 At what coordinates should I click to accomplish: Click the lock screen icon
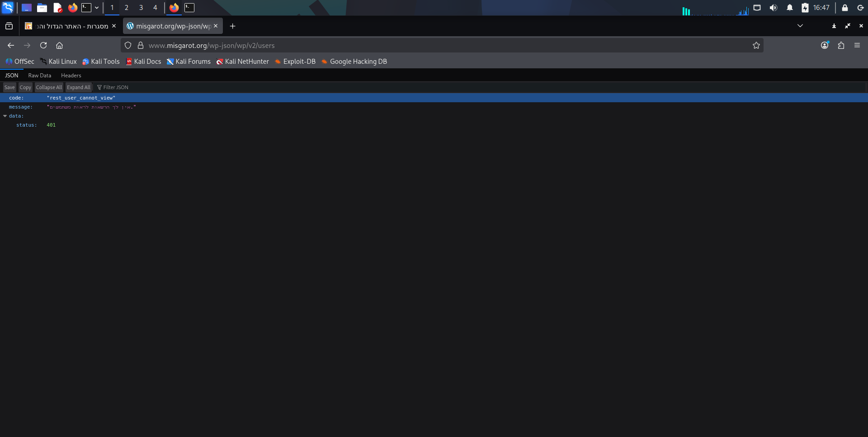(844, 8)
